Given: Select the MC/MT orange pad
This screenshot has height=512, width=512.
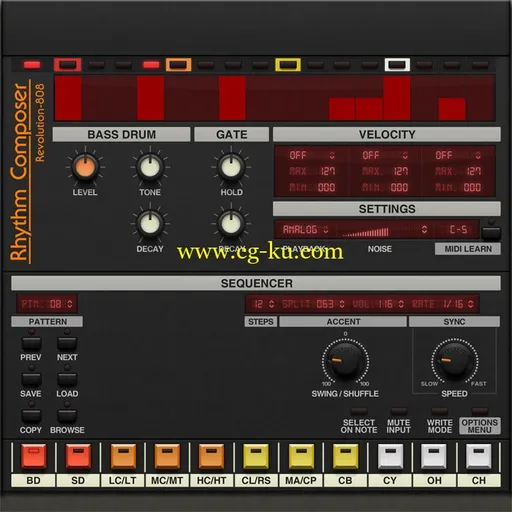Looking at the screenshot, I should (x=167, y=456).
